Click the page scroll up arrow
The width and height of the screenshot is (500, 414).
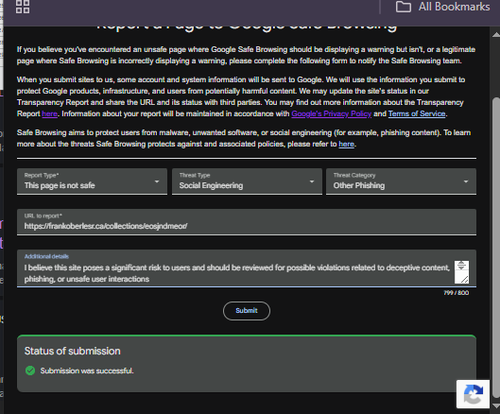496,34
